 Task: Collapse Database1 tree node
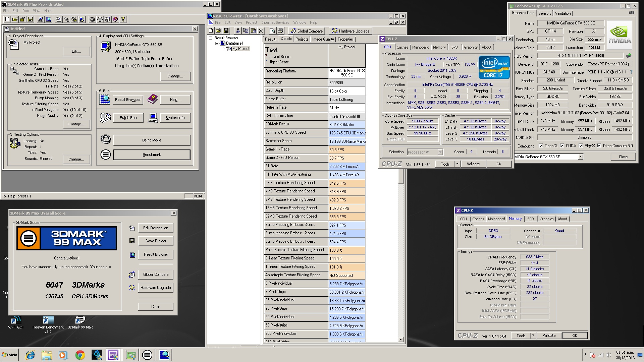point(217,43)
